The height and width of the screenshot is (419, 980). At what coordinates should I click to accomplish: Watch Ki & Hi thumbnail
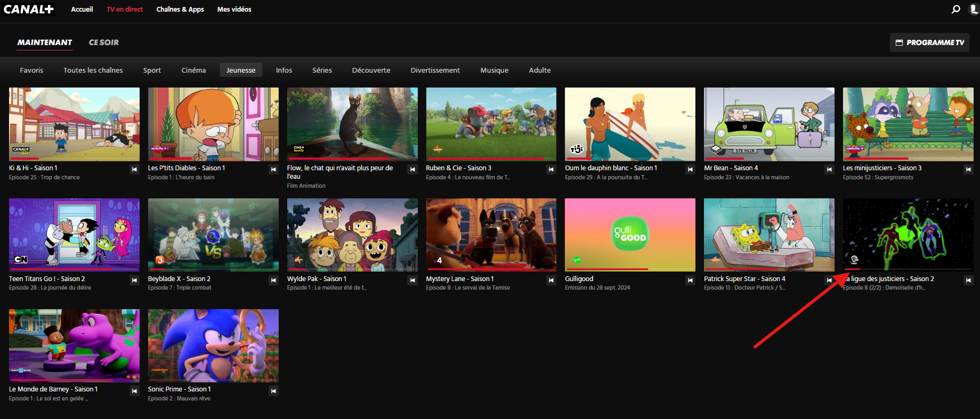(74, 124)
